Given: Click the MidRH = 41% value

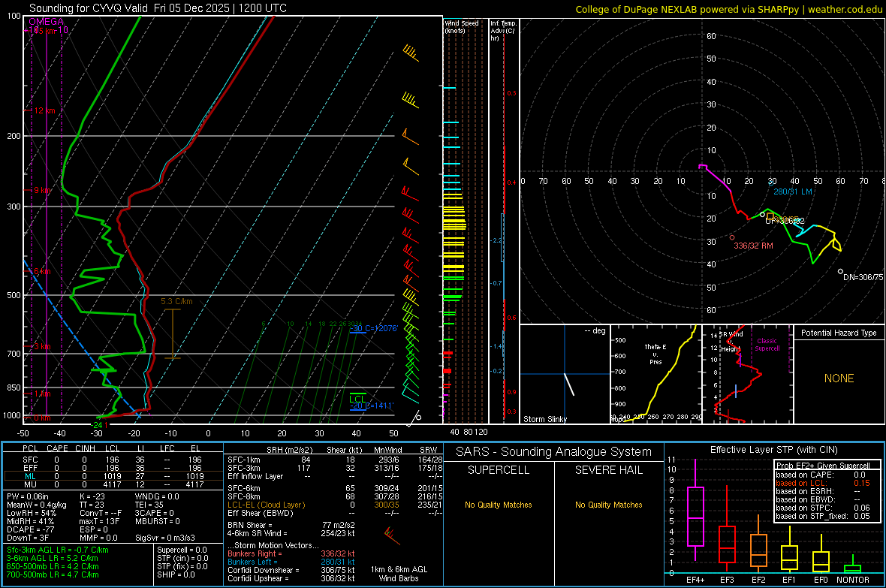Looking at the screenshot, I should coord(31,521).
